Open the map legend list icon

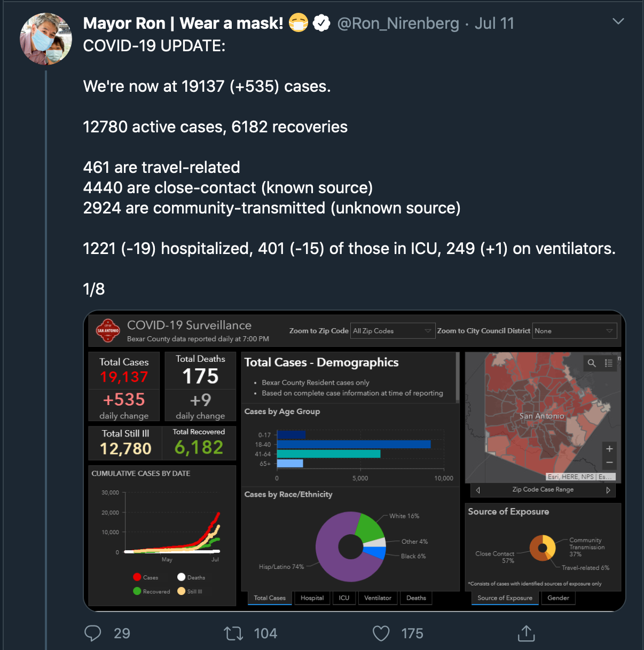pyautogui.click(x=608, y=363)
